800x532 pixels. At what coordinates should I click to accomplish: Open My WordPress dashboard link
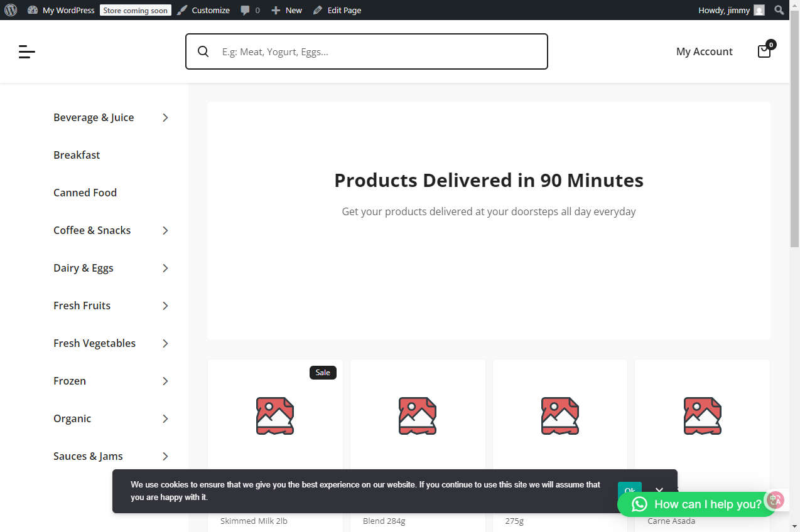[x=62, y=10]
